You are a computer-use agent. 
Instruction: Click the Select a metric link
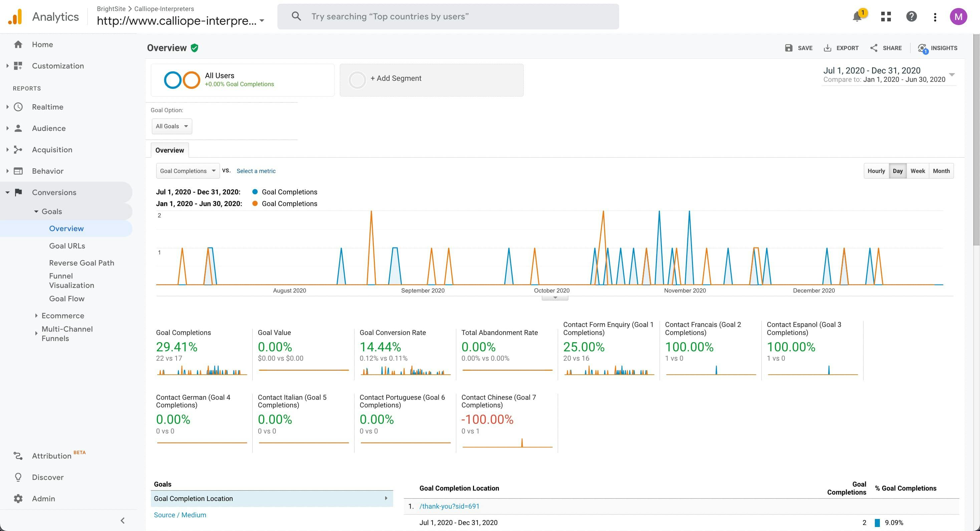tap(256, 171)
